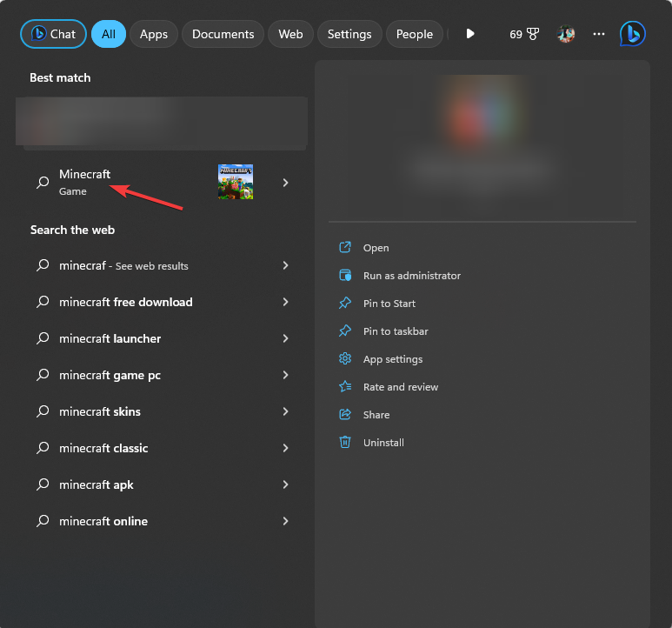Open Microsoft Rewards points (69) badge
The width and height of the screenshot is (672, 628).
tap(523, 34)
